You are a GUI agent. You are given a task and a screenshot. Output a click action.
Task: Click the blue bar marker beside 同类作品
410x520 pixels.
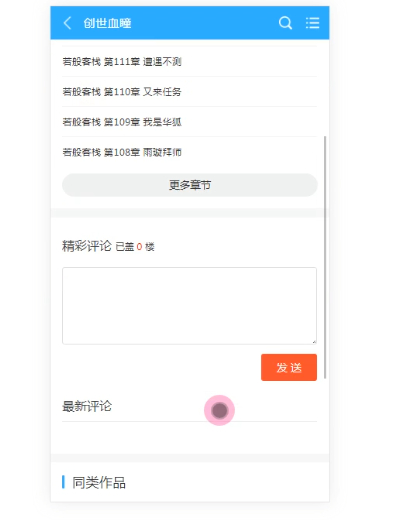coord(63,482)
